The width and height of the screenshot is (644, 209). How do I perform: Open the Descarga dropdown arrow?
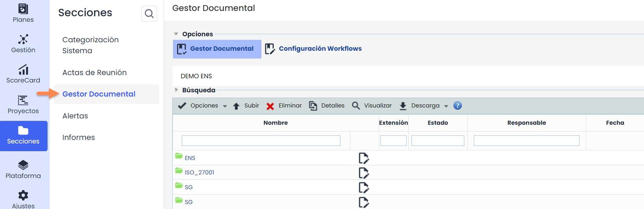pyautogui.click(x=446, y=106)
